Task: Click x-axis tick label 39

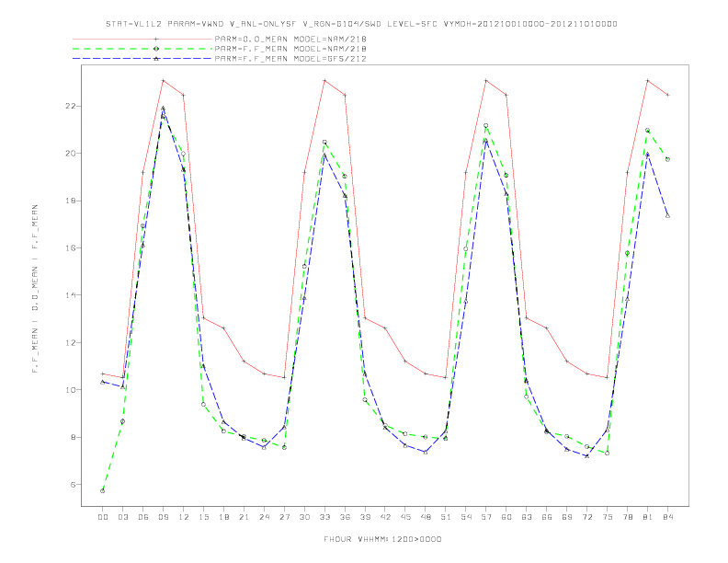Action: 365,517
